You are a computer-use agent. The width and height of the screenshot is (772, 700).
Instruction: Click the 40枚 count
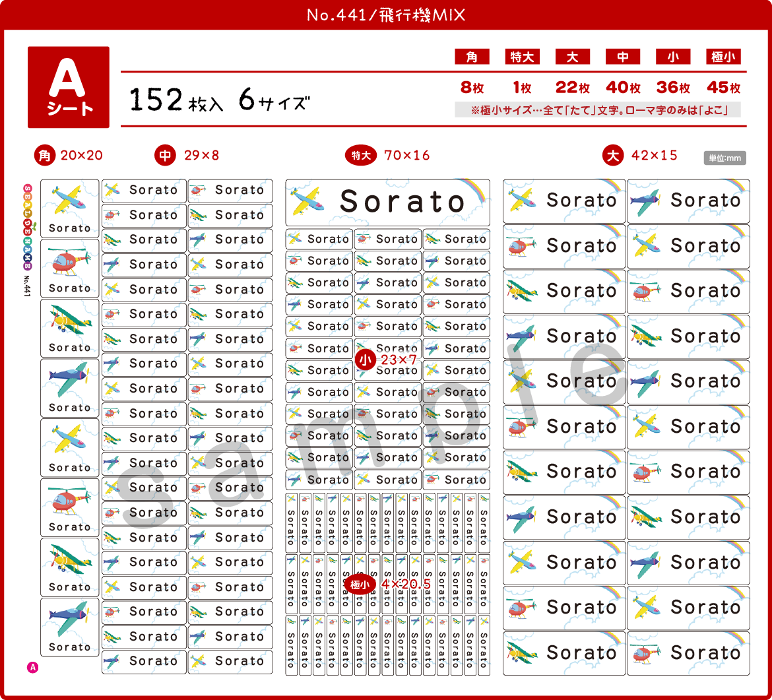623,88
